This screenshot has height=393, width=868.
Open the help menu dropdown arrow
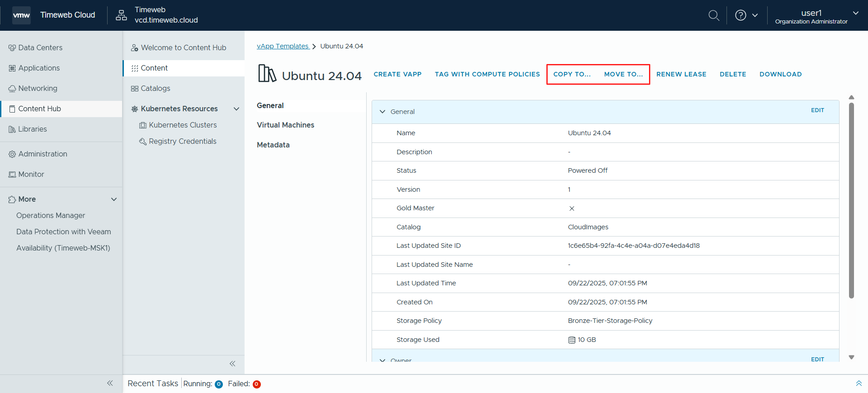coord(755,15)
